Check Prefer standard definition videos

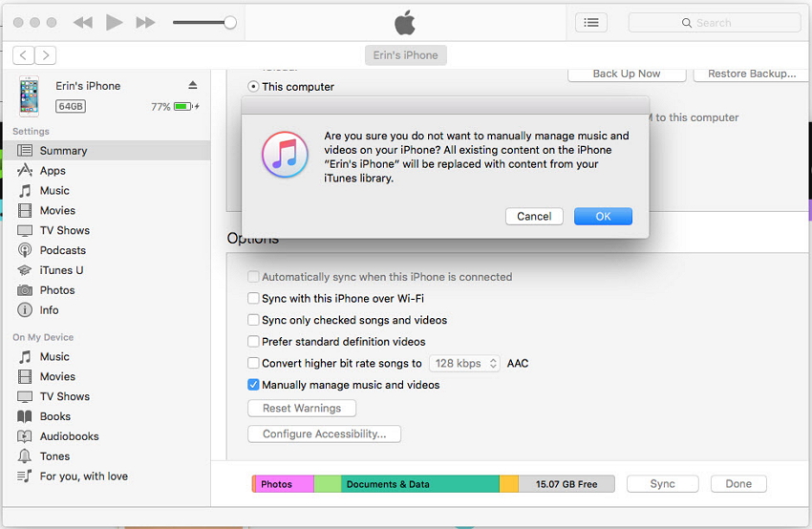click(254, 342)
